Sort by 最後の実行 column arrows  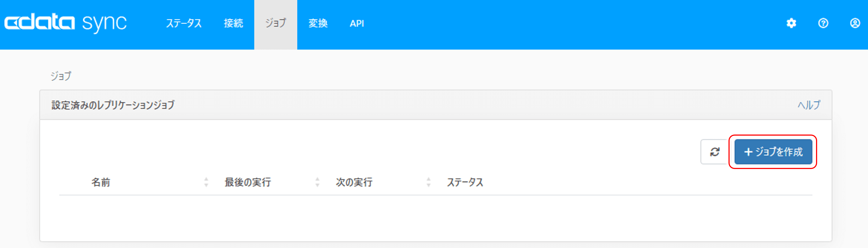coord(317,182)
